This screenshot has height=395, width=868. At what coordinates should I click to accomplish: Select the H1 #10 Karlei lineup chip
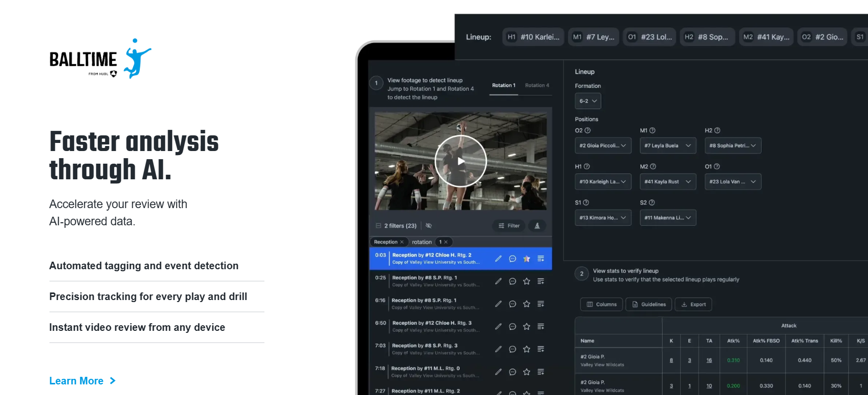(533, 37)
